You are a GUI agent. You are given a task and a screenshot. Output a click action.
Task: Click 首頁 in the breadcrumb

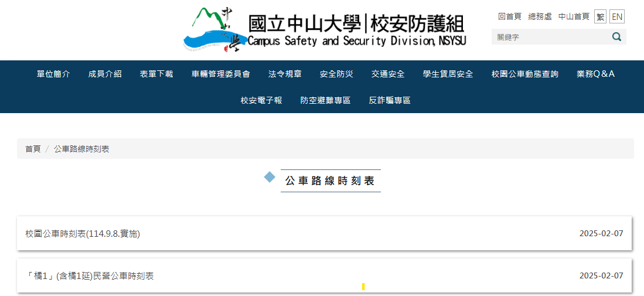pos(33,149)
